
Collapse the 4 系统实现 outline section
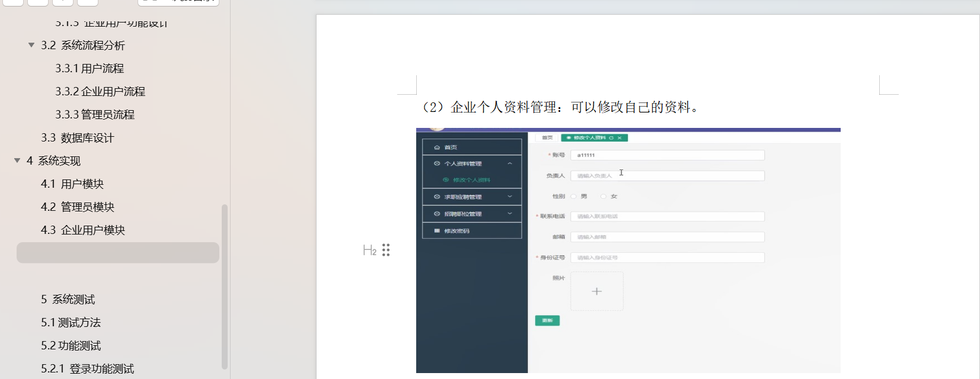pyautogui.click(x=17, y=160)
